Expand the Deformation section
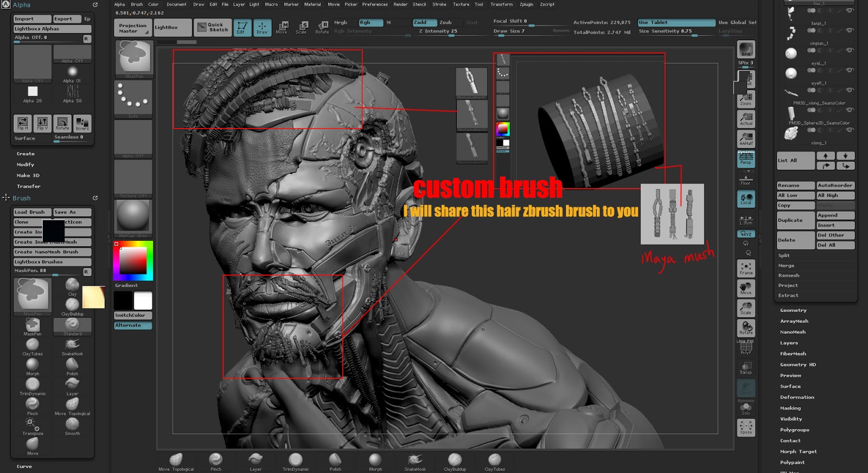This screenshot has height=473, width=868. coord(797,397)
